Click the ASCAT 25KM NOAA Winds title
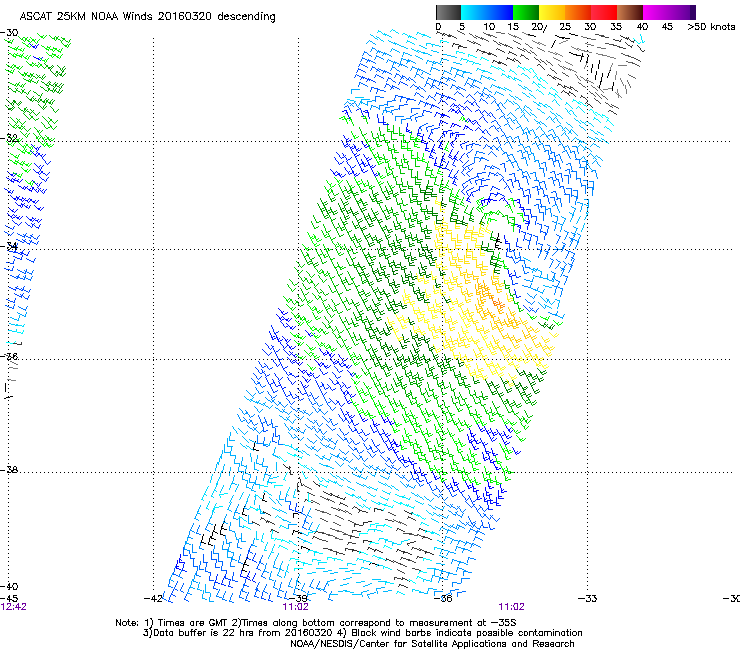Image resolution: width=740 pixels, height=650 pixels. coord(147,16)
